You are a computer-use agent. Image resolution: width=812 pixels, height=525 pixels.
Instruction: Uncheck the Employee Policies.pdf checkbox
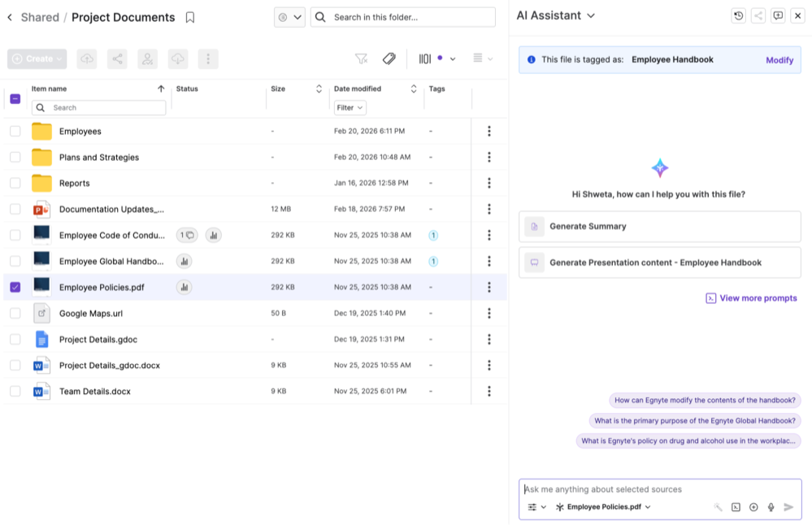pyautogui.click(x=15, y=287)
